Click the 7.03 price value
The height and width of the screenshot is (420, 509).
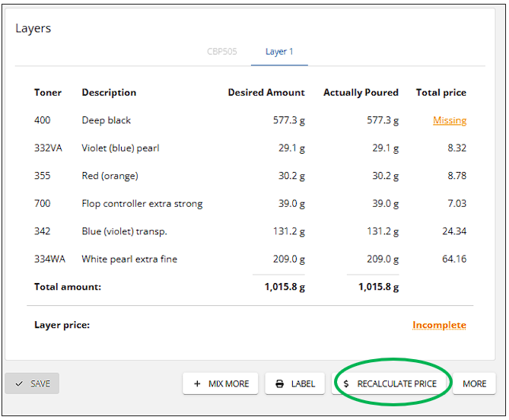coord(457,203)
